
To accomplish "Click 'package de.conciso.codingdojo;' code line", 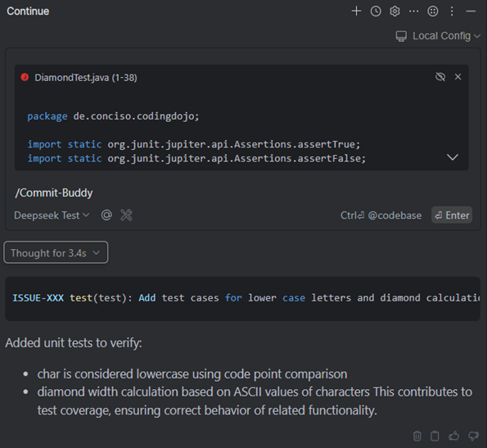I will click(x=113, y=116).
